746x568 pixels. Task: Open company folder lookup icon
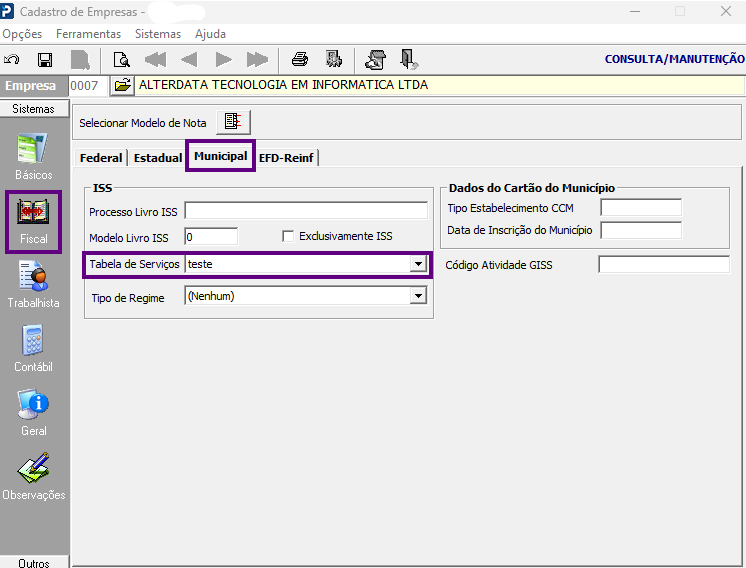tap(122, 86)
